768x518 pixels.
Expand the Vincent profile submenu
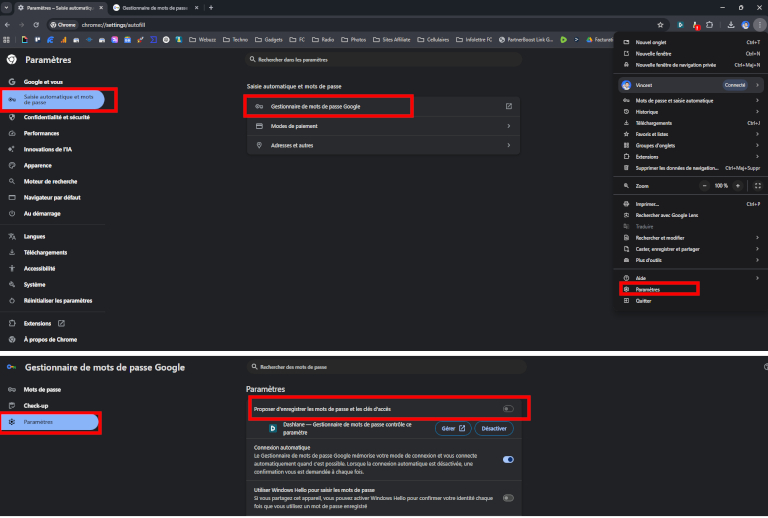tap(691, 85)
